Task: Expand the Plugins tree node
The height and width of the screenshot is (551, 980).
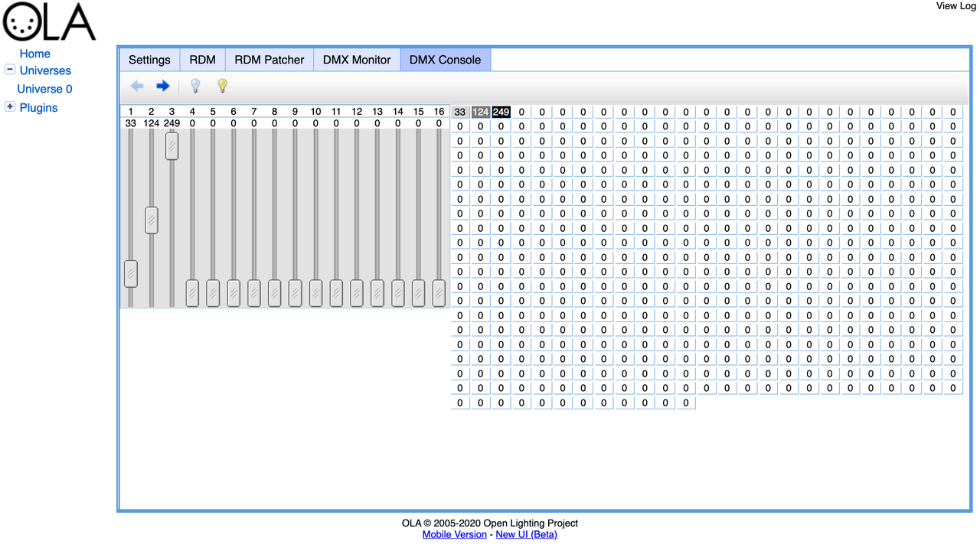Action: 10,107
